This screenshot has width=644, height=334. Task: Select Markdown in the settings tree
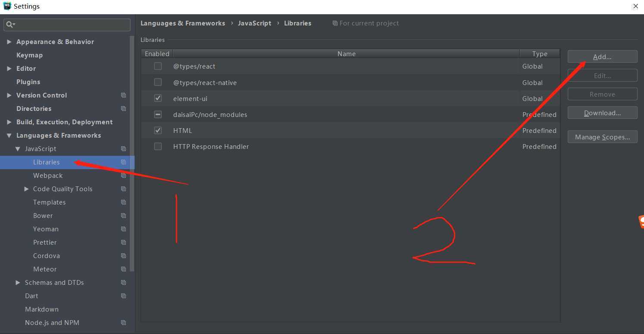tap(42, 309)
